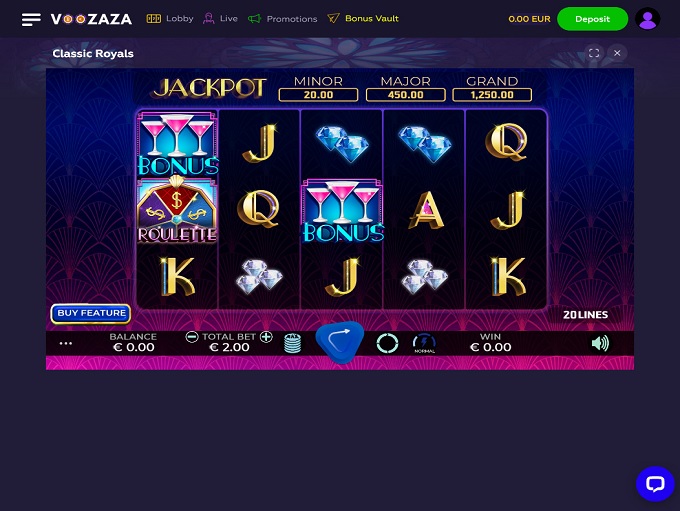Open the hamburger navigation menu
680x511 pixels.
(31, 19)
